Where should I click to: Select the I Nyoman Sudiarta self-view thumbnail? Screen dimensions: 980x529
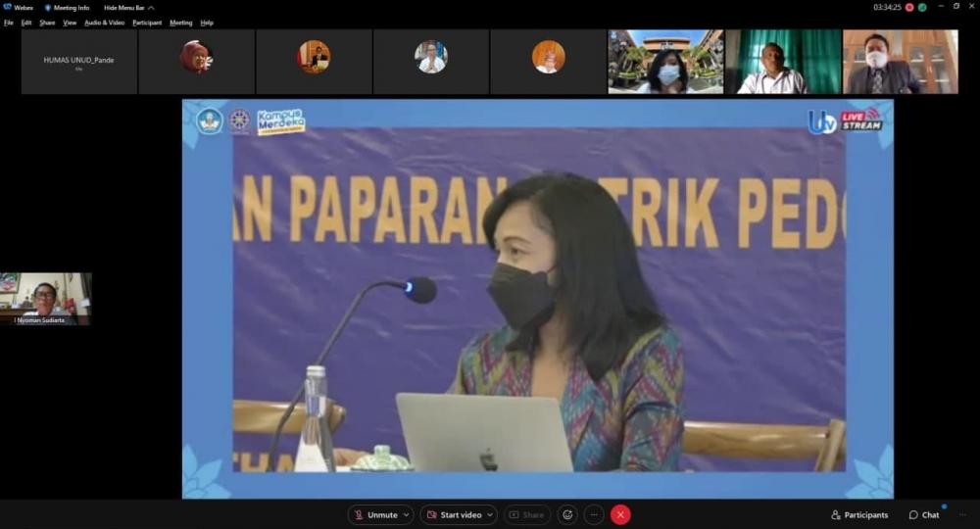[46, 299]
